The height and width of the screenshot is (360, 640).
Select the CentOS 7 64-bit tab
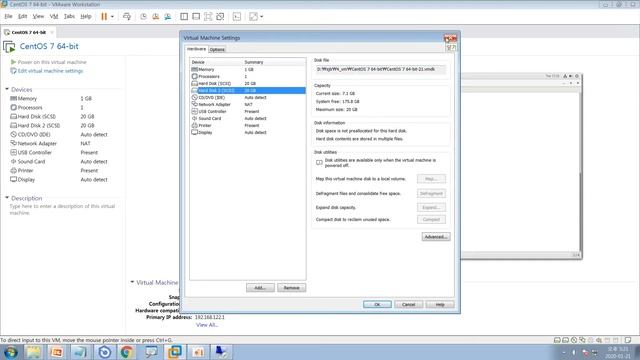coord(29,32)
